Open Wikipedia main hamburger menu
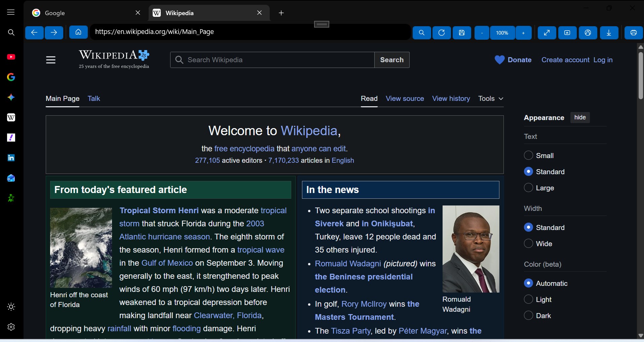The height and width of the screenshot is (342, 644). (51, 60)
